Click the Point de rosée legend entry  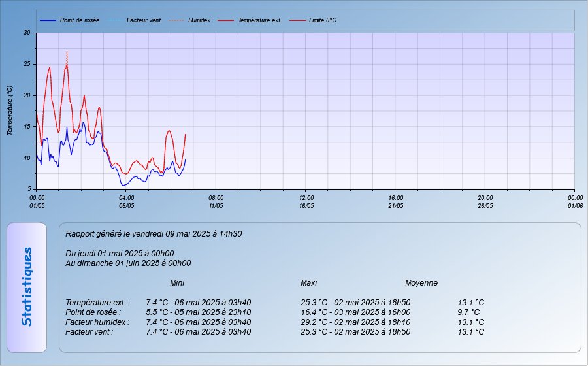pyautogui.click(x=70, y=20)
